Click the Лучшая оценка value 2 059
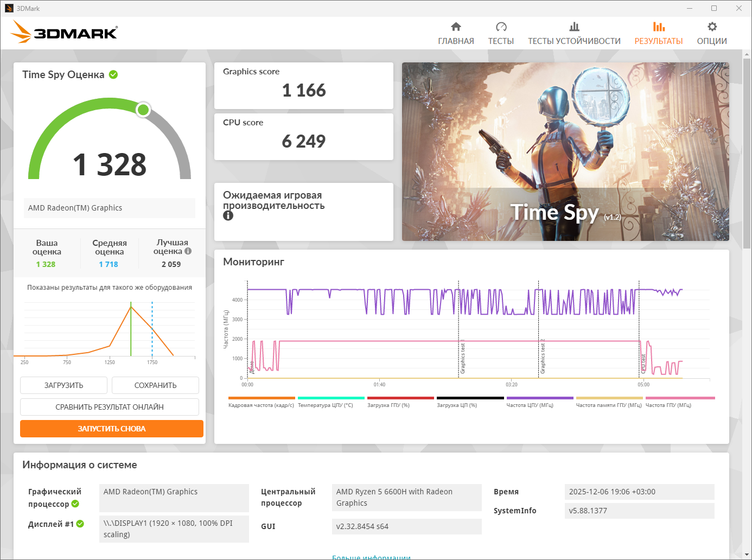752x560 pixels. [171, 264]
